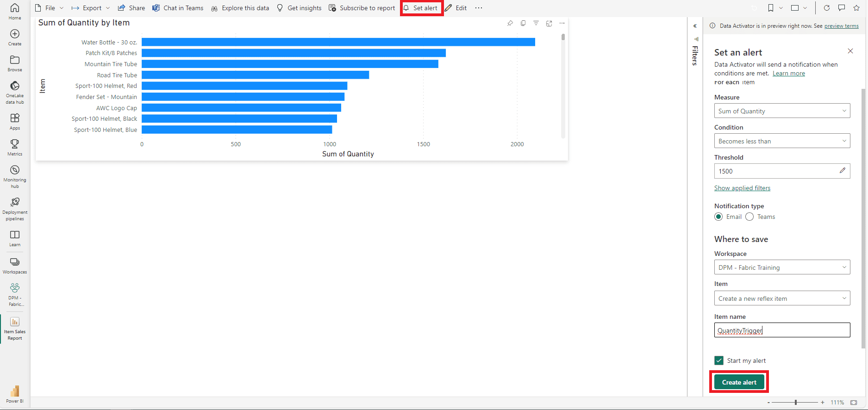Edit threshold with the pencil icon
Viewport: 868px width, 410px height.
point(842,171)
